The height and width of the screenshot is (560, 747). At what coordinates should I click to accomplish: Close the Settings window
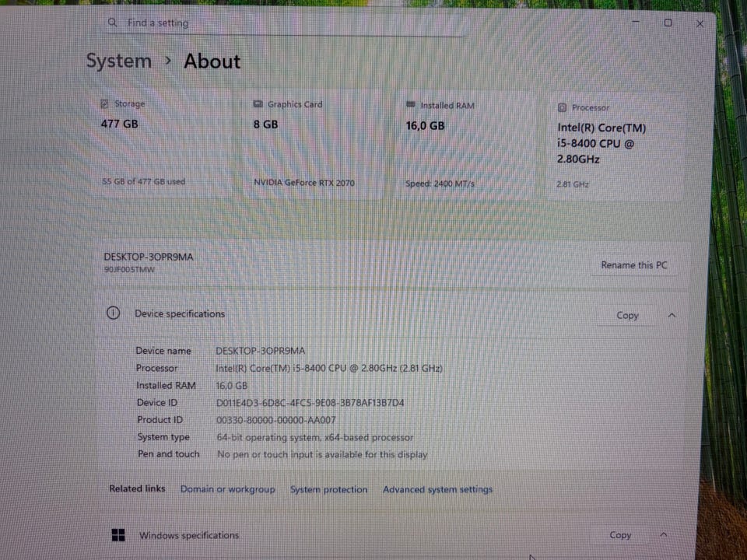pyautogui.click(x=700, y=24)
